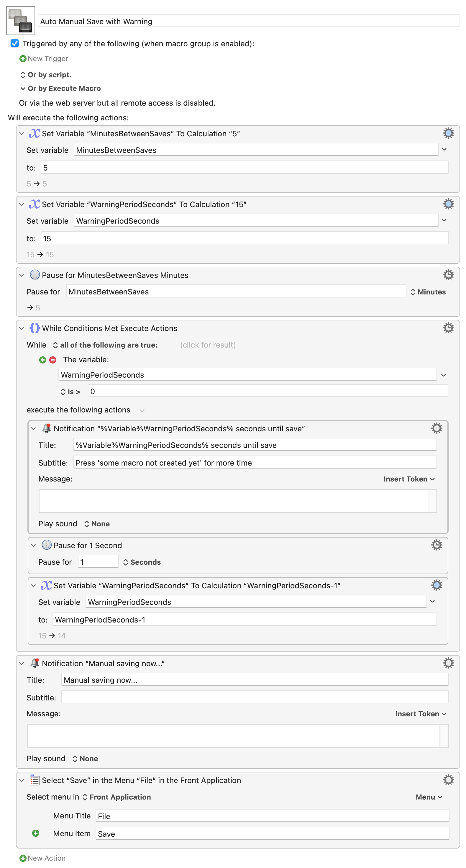
Task: Click bell icon of 'seconds until save' notification
Action: pos(47,428)
